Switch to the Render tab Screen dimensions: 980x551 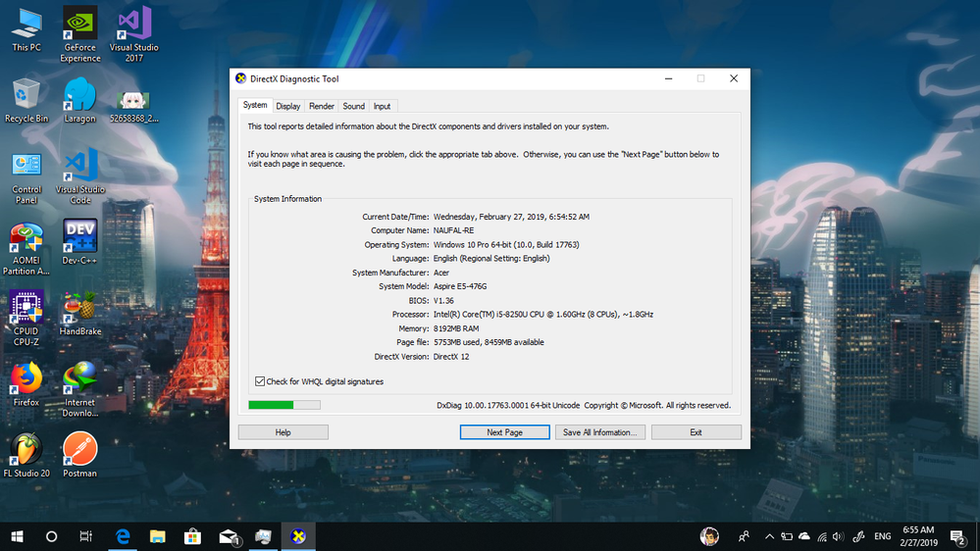coord(321,106)
